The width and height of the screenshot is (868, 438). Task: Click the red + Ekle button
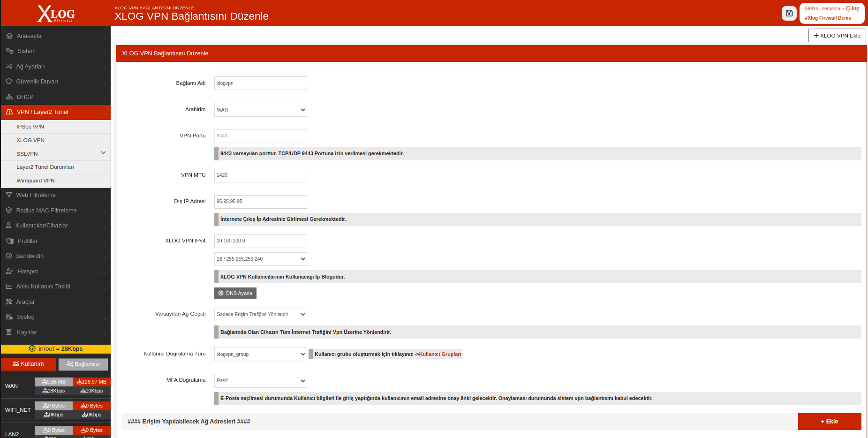(830, 422)
